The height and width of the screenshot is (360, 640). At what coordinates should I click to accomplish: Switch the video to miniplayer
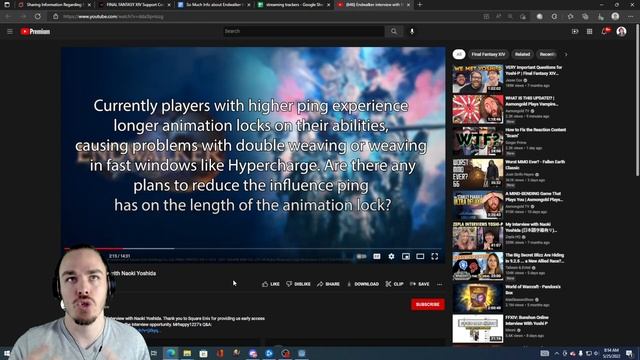(x=406, y=256)
